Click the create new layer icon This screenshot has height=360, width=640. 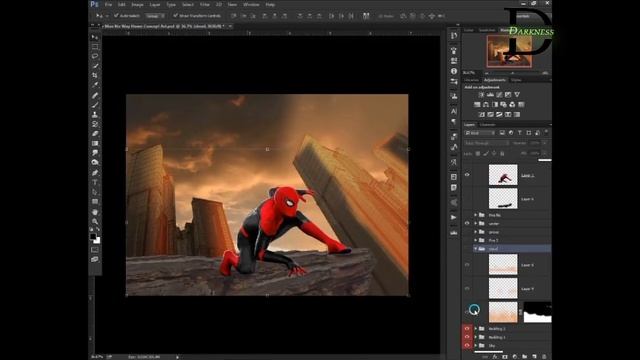[534, 357]
